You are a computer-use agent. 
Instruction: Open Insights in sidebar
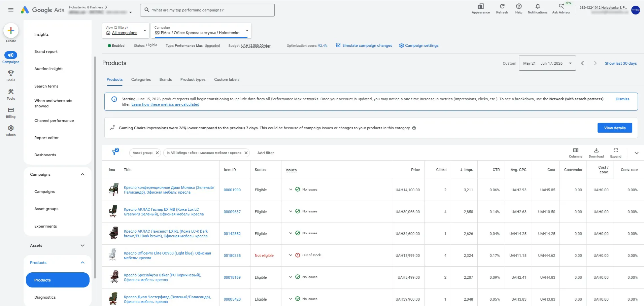[x=41, y=34]
